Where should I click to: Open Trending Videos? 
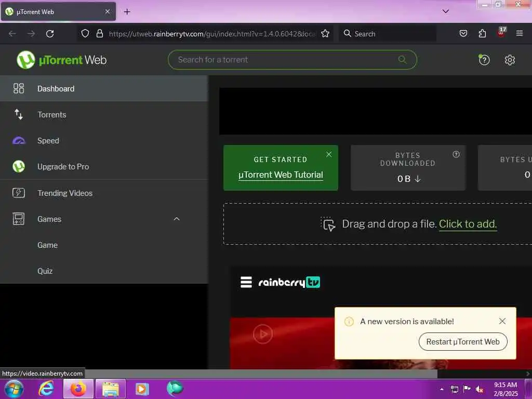[104, 193]
